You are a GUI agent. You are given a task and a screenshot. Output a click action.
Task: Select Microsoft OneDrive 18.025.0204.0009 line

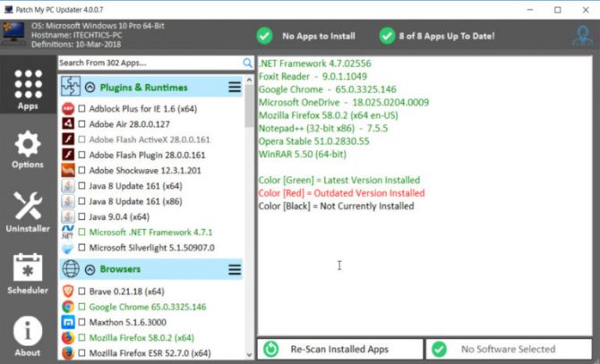(344, 102)
